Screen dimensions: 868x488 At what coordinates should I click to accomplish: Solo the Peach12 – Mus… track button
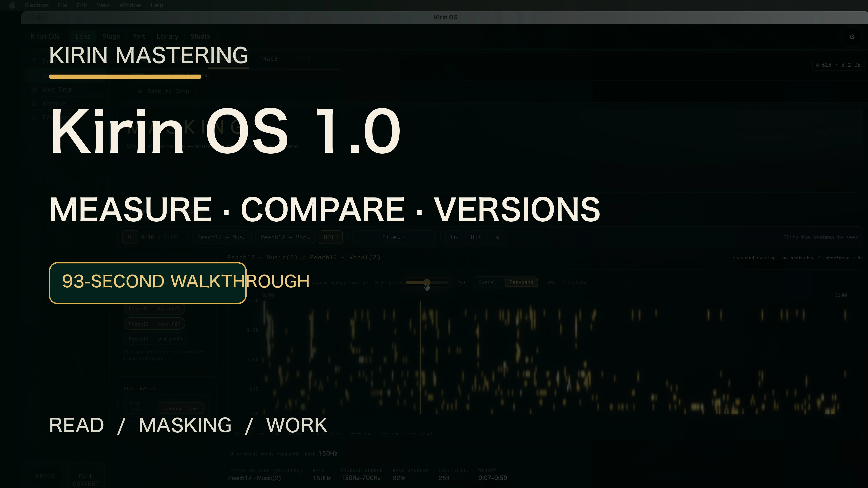(x=222, y=237)
